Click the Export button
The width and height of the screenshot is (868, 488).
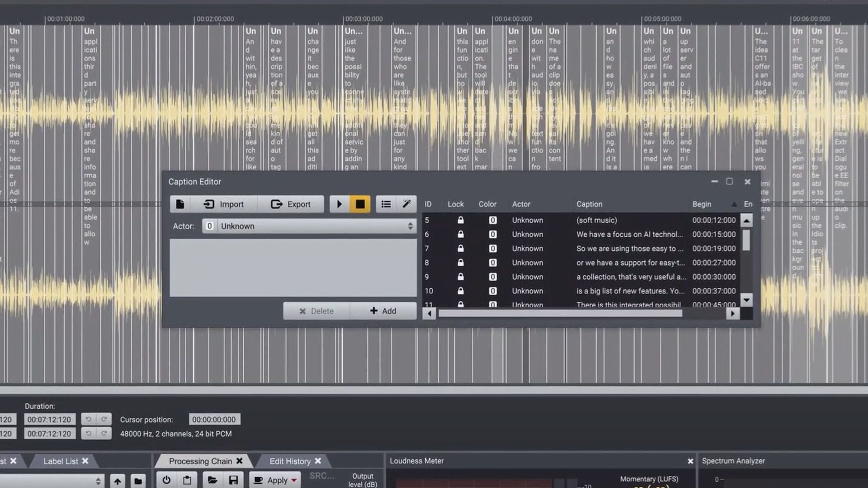(291, 204)
